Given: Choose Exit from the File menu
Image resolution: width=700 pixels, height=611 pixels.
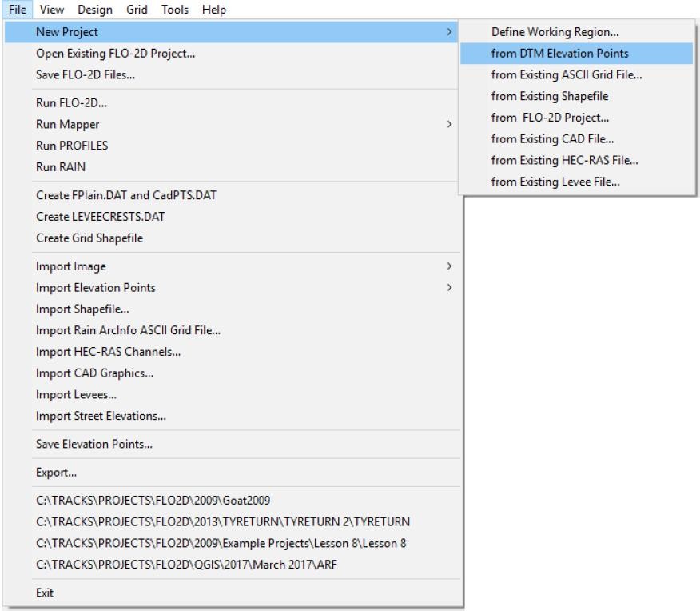Looking at the screenshot, I should coord(45,593).
